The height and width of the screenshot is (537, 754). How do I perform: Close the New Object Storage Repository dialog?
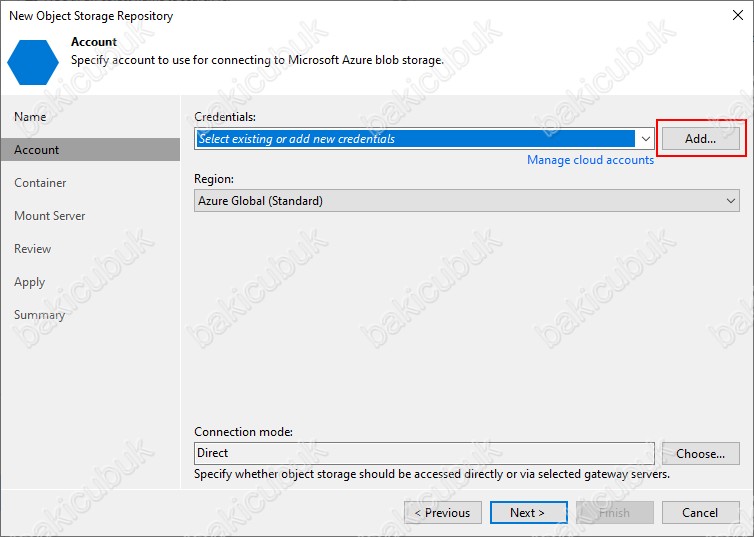click(x=738, y=15)
